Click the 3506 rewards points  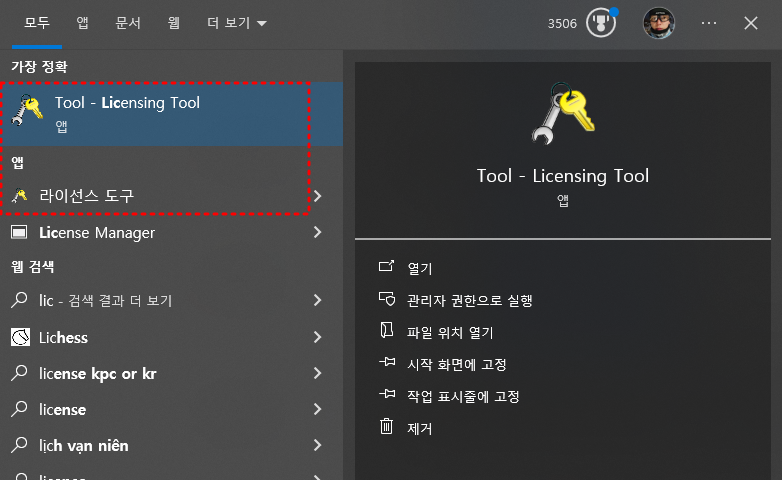point(562,23)
